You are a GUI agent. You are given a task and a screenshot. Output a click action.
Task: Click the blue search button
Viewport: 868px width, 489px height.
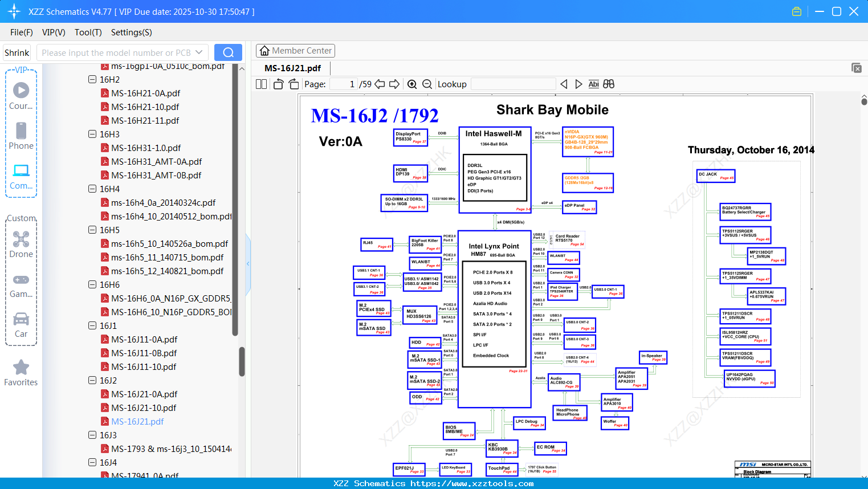(x=228, y=52)
